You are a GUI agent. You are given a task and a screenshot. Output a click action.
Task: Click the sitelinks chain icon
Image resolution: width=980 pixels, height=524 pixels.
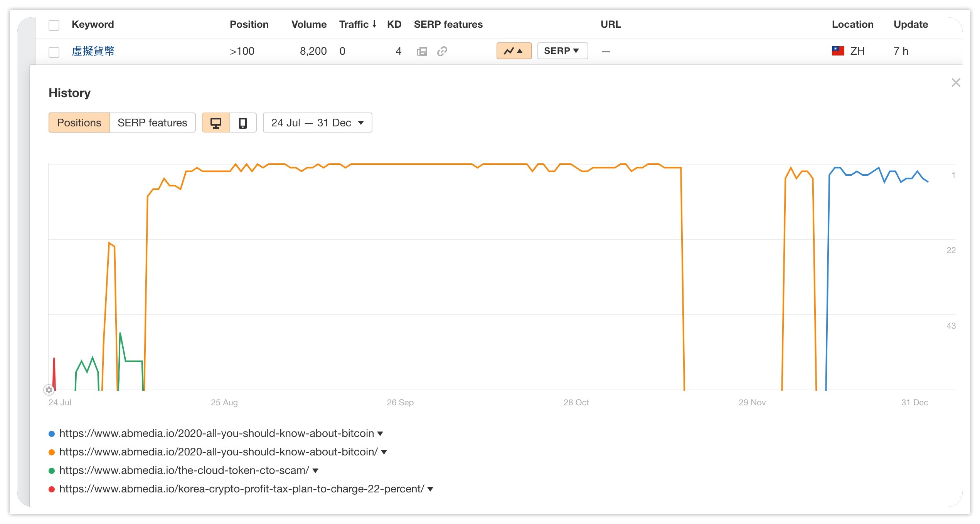(x=442, y=51)
